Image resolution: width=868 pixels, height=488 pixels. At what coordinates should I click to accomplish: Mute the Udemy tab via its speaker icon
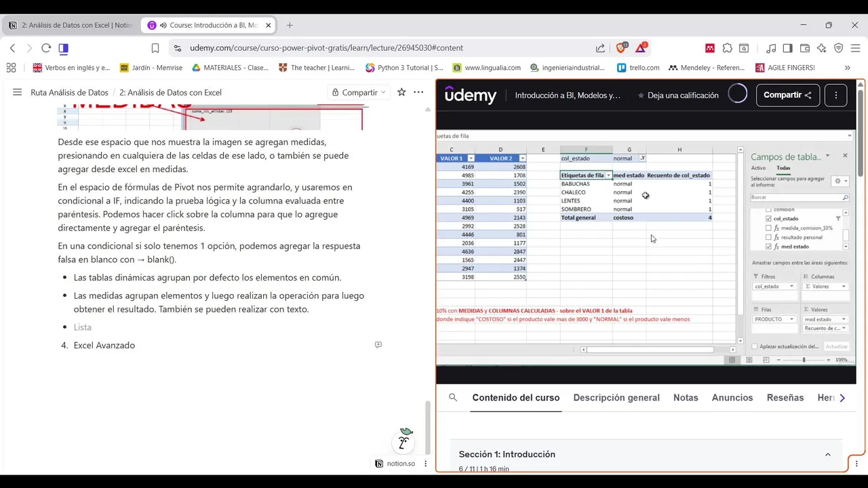pos(163,25)
